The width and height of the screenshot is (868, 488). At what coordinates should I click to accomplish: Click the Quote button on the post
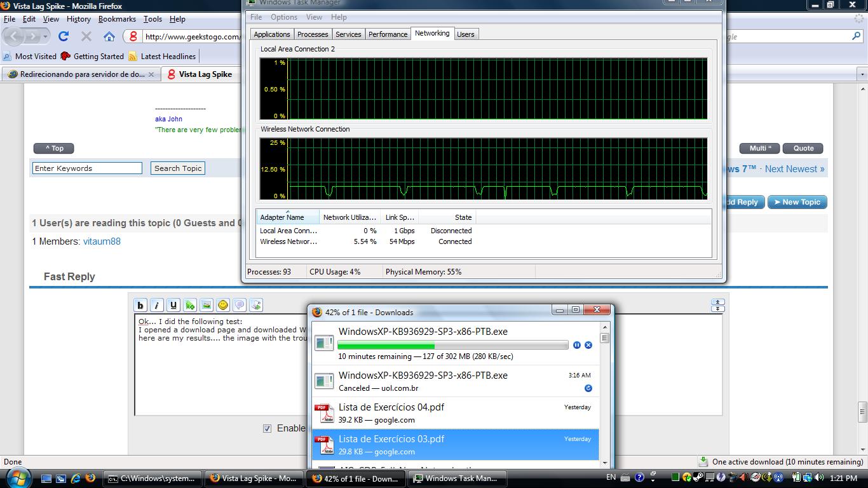click(x=803, y=148)
